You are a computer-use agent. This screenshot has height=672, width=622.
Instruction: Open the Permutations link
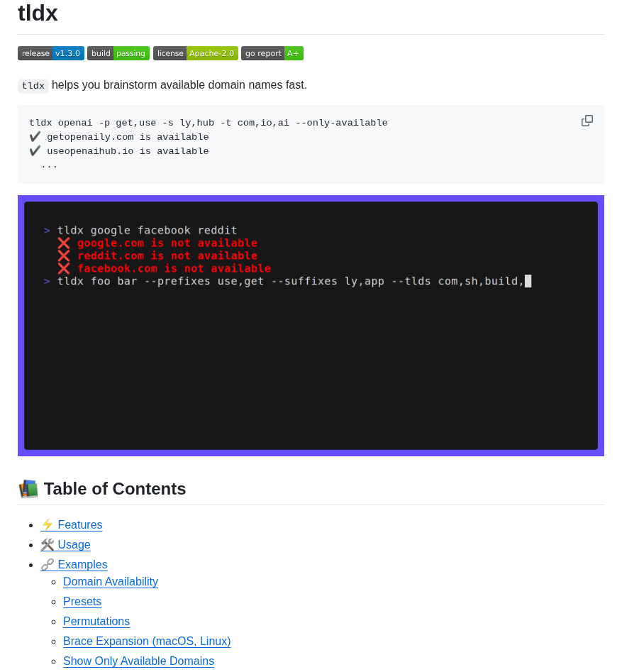pyautogui.click(x=96, y=621)
